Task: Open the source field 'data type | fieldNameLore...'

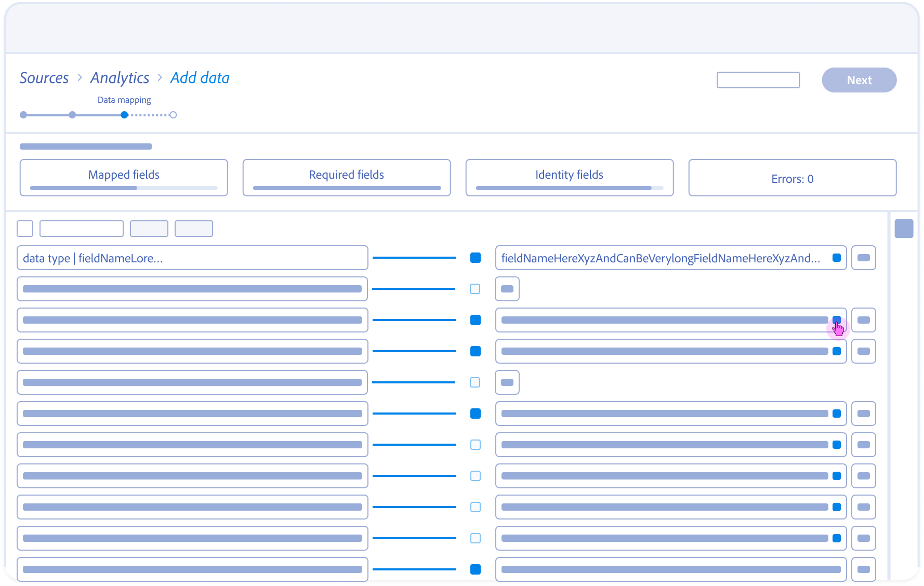Action: coord(192,258)
